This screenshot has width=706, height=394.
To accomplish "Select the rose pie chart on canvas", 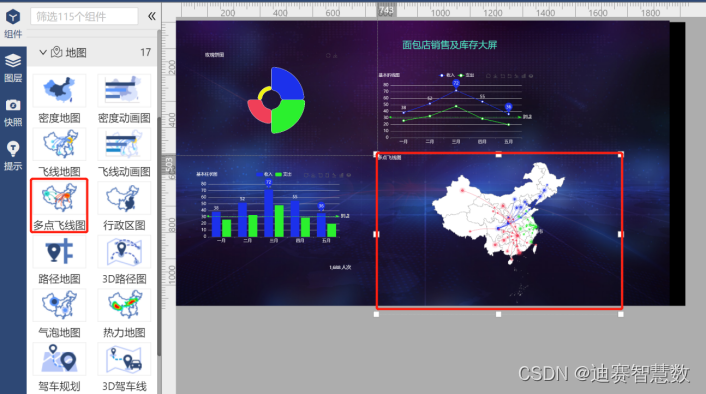I will click(276, 100).
